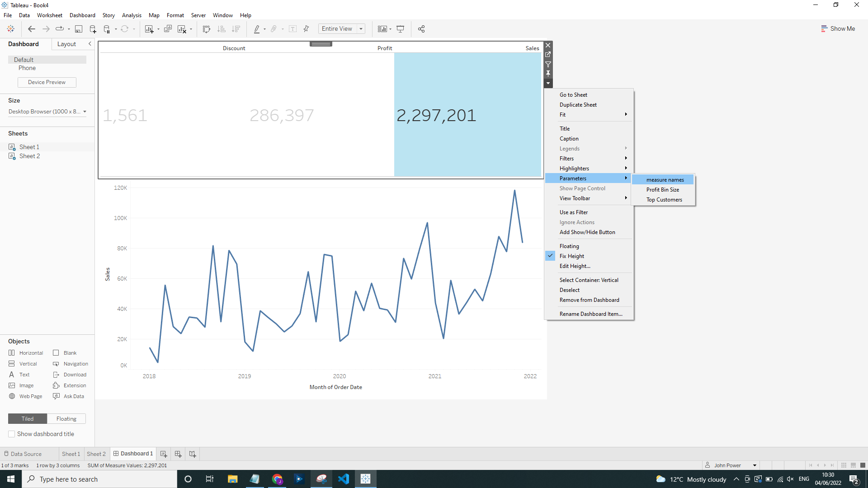Click the sheet drag handle at top

click(x=321, y=44)
